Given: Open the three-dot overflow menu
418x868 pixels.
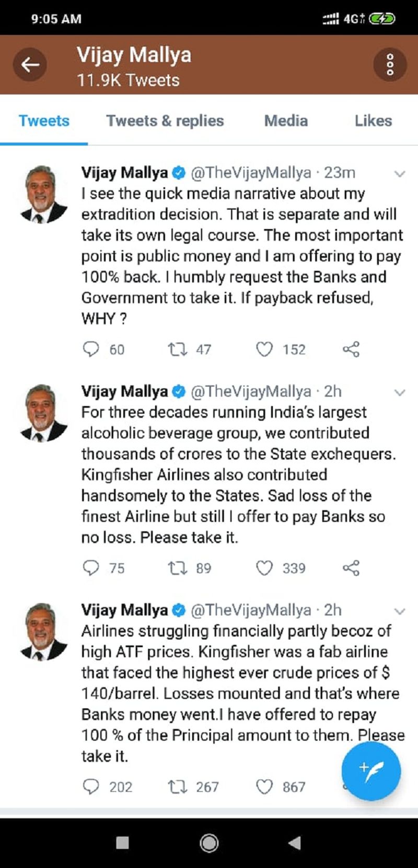Looking at the screenshot, I should click(x=390, y=65).
